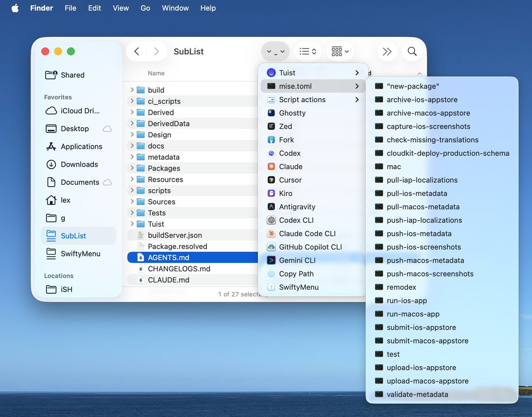532x417 pixels.
Task: Open Desktop in the sidebar
Action: pos(78,129)
